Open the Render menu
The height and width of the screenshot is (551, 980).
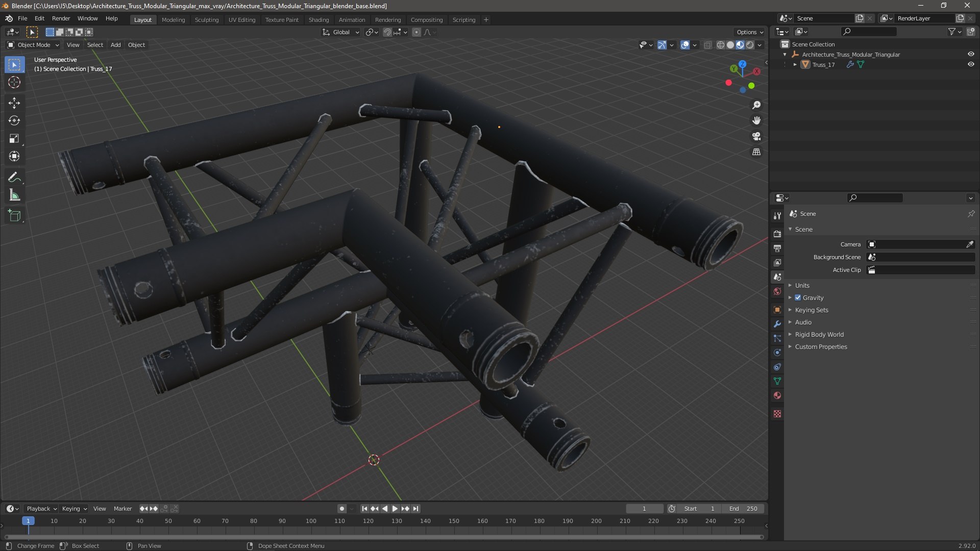[x=61, y=18]
